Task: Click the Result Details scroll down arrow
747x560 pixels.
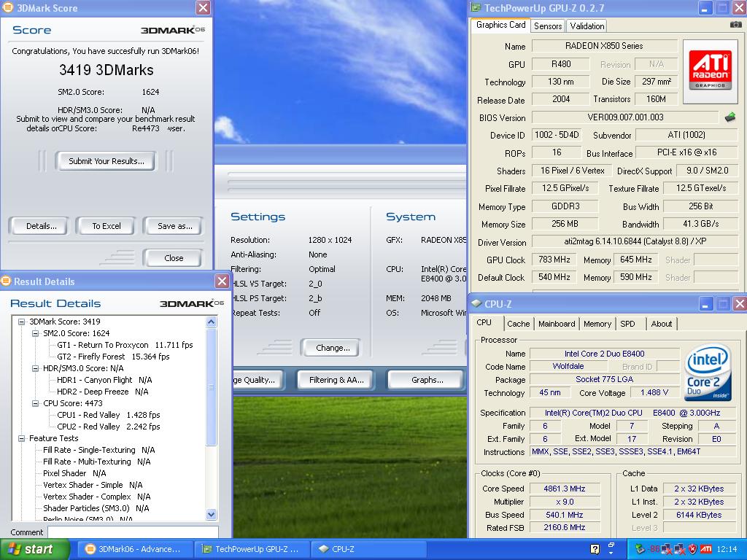Action: click(x=212, y=514)
